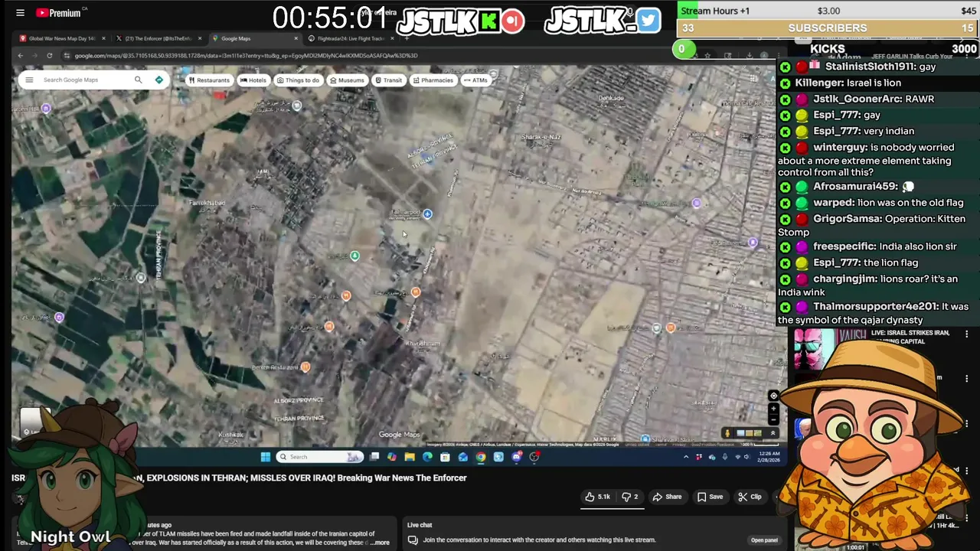Viewport: 980px width, 551px height.
Task: Expand the map imagery controls chevron
Action: 773,433
